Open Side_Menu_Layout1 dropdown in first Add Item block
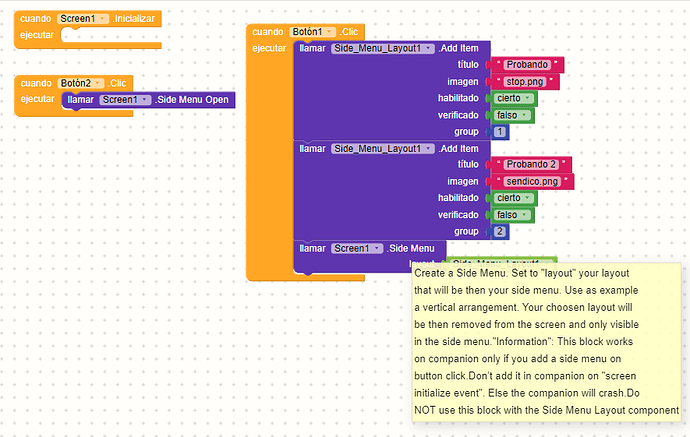 coord(429,48)
